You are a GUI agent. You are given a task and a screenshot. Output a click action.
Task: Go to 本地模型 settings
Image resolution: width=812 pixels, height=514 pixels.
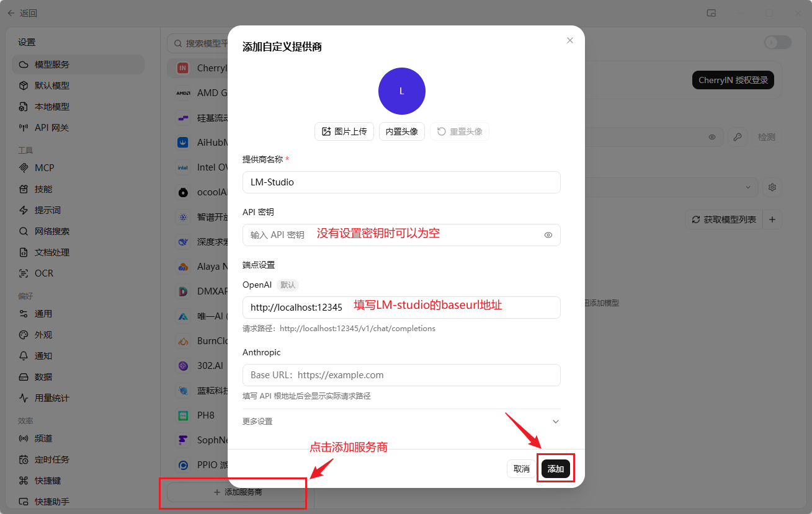(78, 107)
